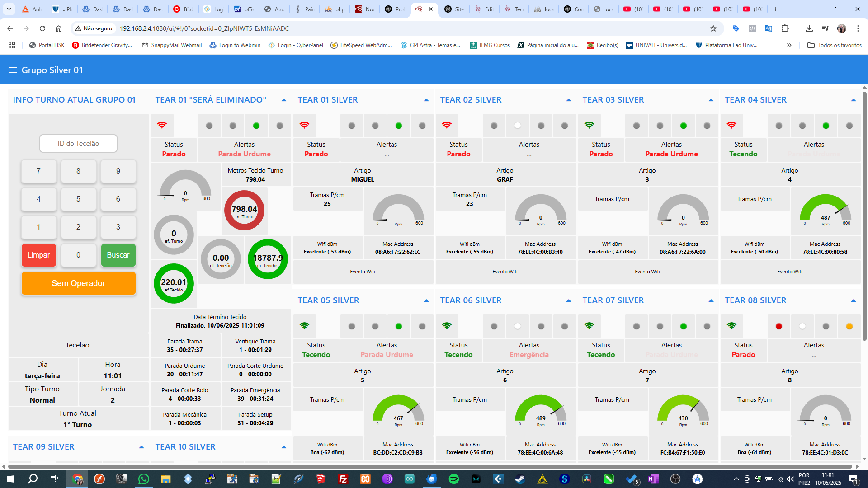Screen dimensions: 868x488
Task: Click the red LED indicator in TEAR 08 SILVER
Action: 778,326
